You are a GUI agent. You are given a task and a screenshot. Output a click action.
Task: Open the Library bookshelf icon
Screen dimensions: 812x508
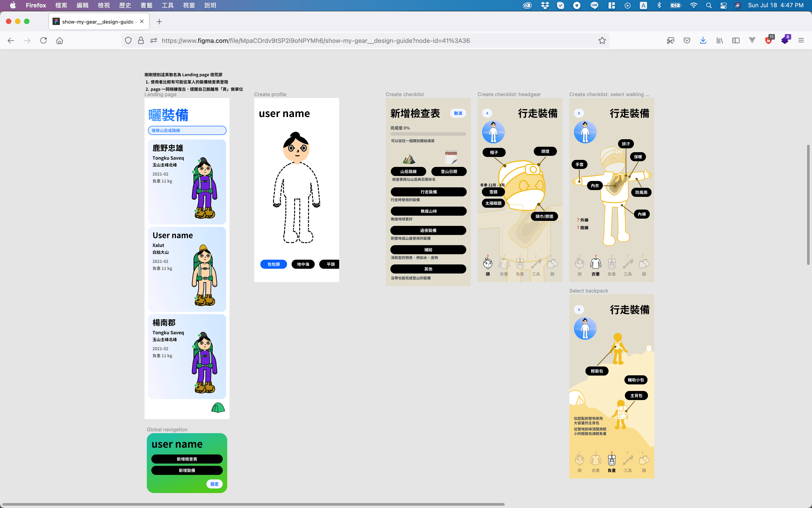point(719,41)
